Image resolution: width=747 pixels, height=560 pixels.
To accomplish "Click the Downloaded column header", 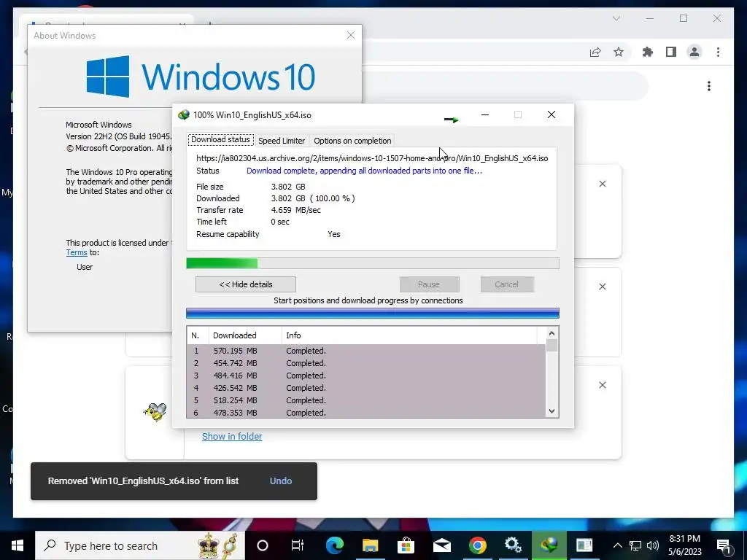I will tap(245, 335).
